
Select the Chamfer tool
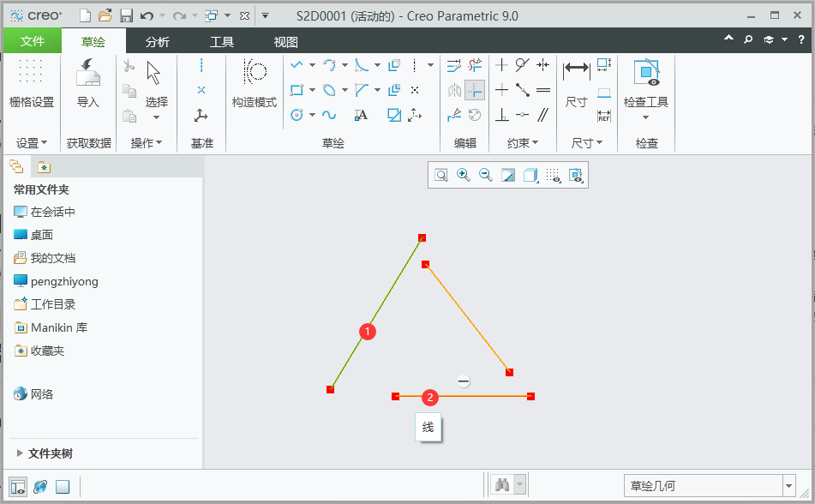tap(362, 90)
